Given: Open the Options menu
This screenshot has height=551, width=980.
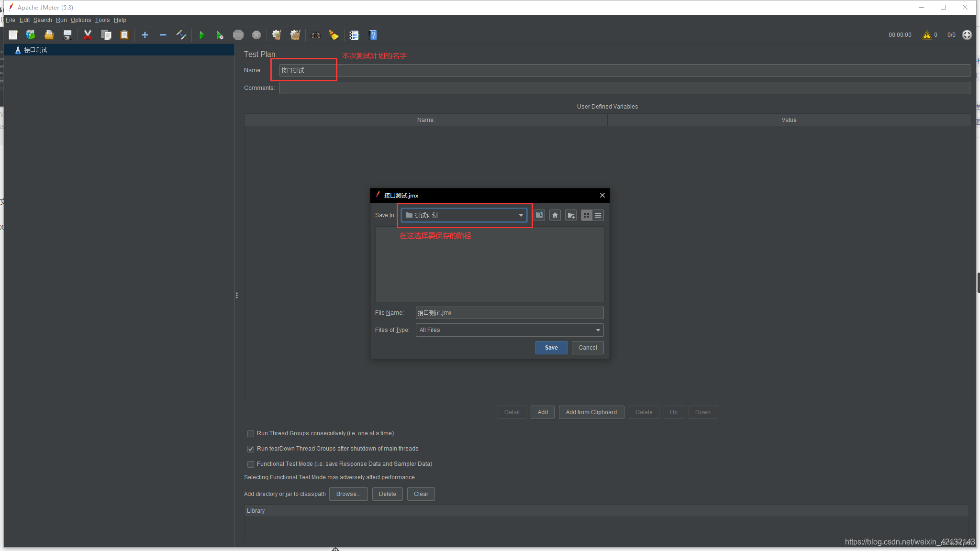Looking at the screenshot, I should point(80,20).
